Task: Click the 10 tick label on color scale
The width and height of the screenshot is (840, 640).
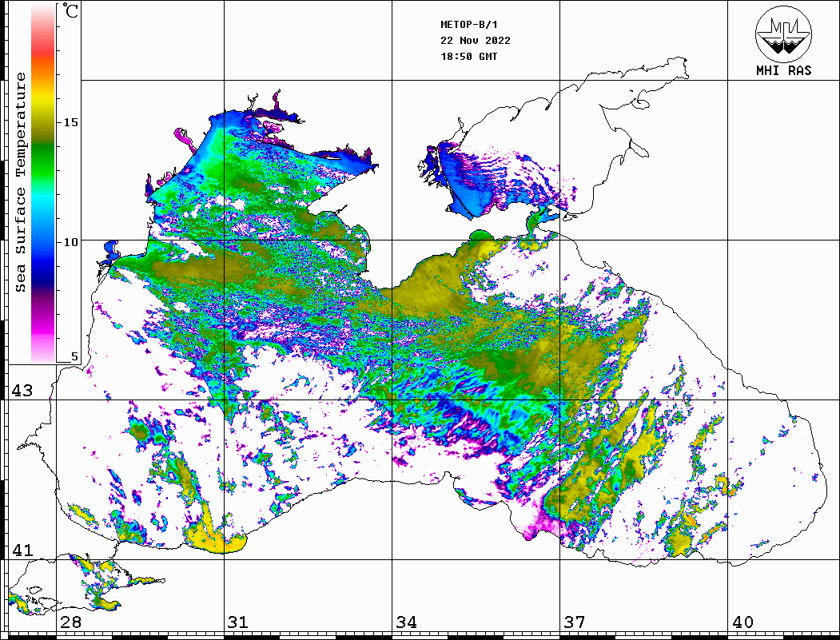Action: [x=70, y=242]
